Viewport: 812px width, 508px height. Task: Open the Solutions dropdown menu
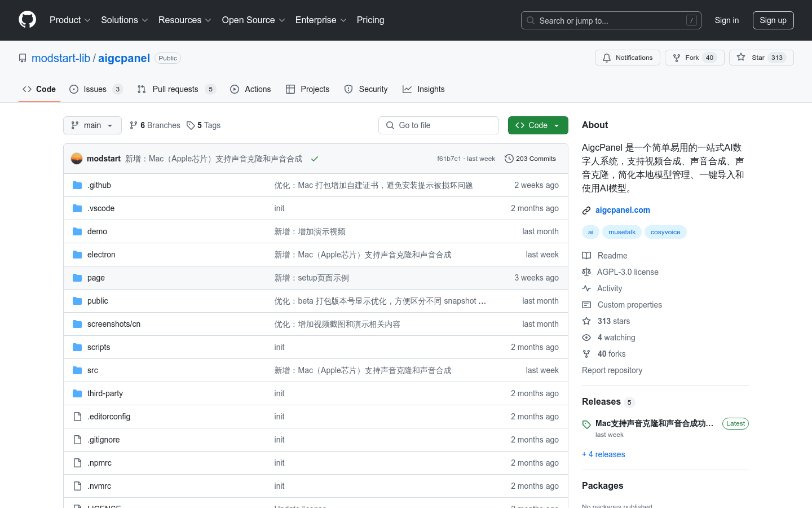tap(125, 20)
